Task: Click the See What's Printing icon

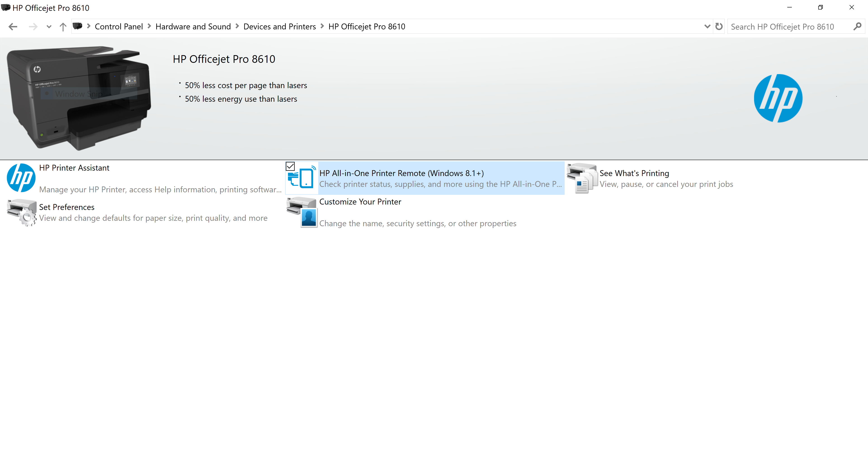Action: [582, 178]
